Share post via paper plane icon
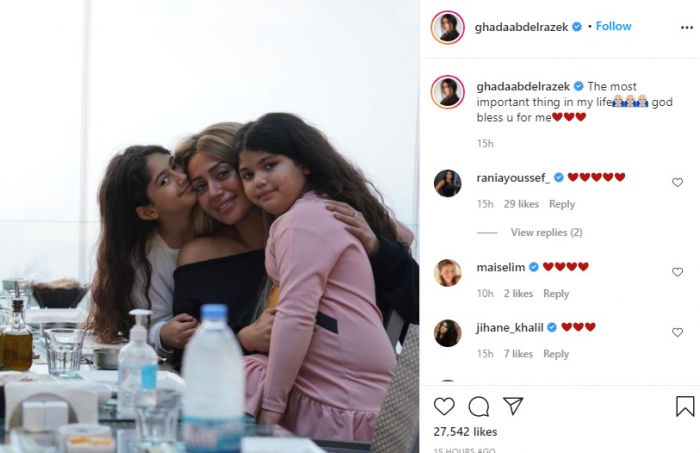The height and width of the screenshot is (453, 700). click(x=513, y=406)
